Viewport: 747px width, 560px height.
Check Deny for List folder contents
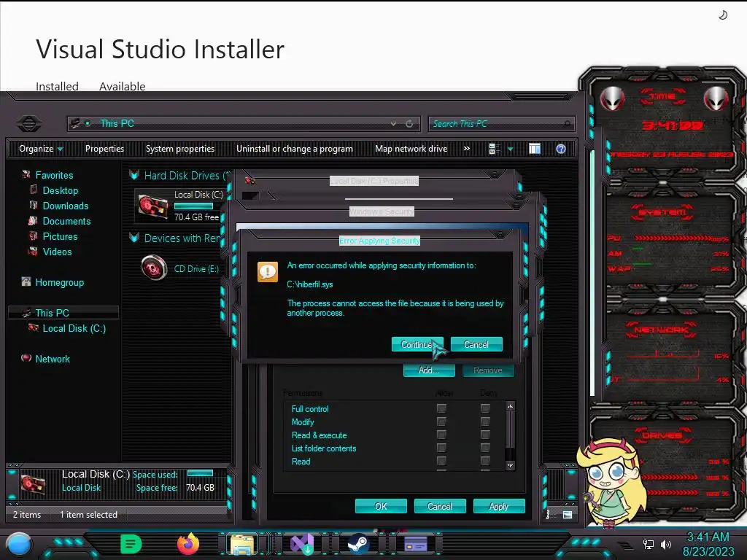(x=485, y=448)
